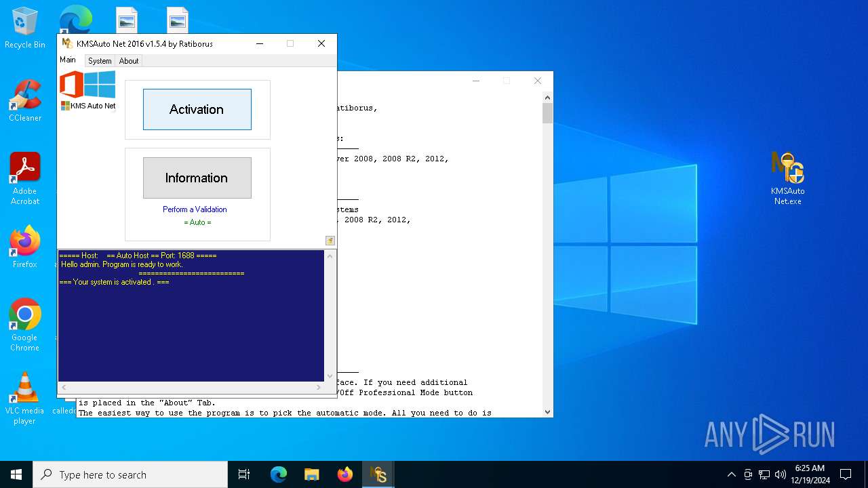Image resolution: width=868 pixels, height=488 pixels.
Task: Select the KMSAuto Net.exe desktop icon
Action: 787,179
